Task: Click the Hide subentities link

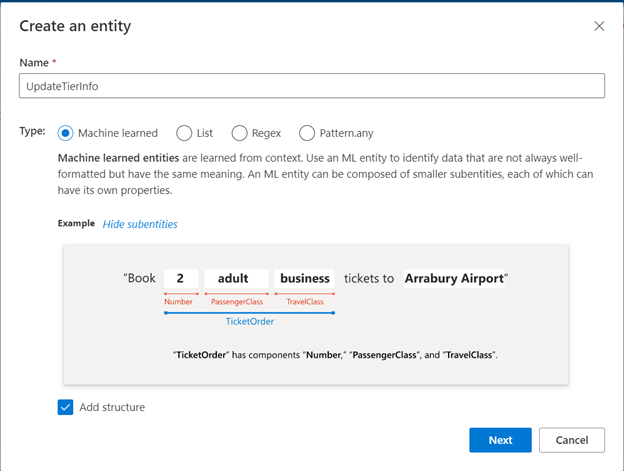Action: [x=140, y=224]
